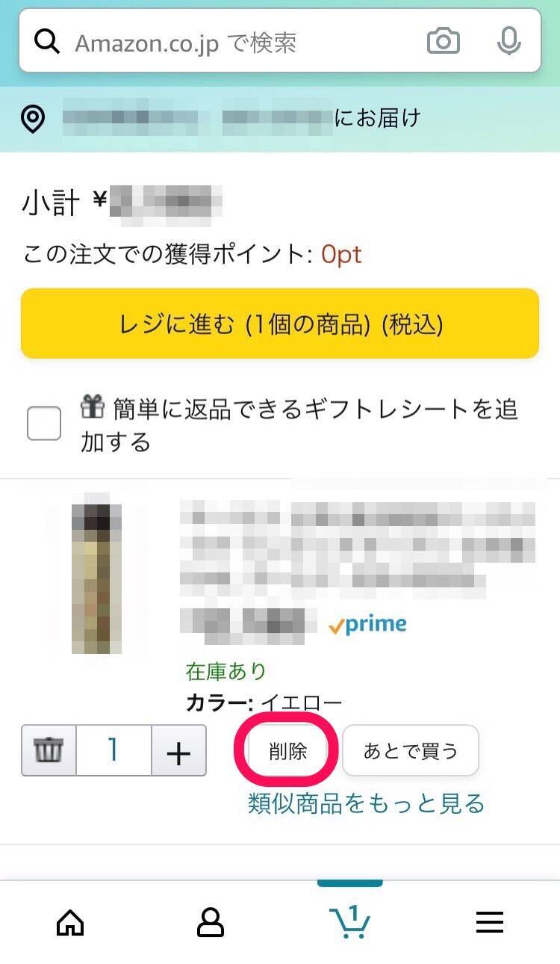560x964 pixels.
Task: Focus the Amazon.co.jp search field
Action: click(239, 43)
